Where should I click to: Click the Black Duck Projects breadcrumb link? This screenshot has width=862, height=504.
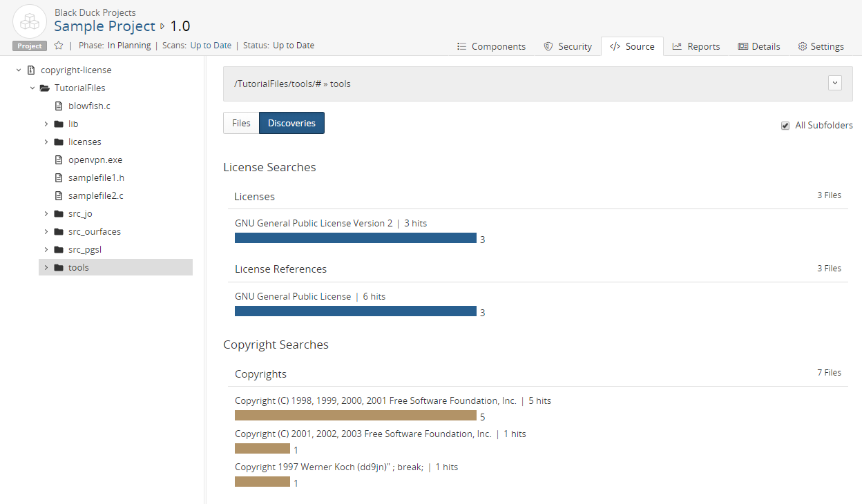95,12
